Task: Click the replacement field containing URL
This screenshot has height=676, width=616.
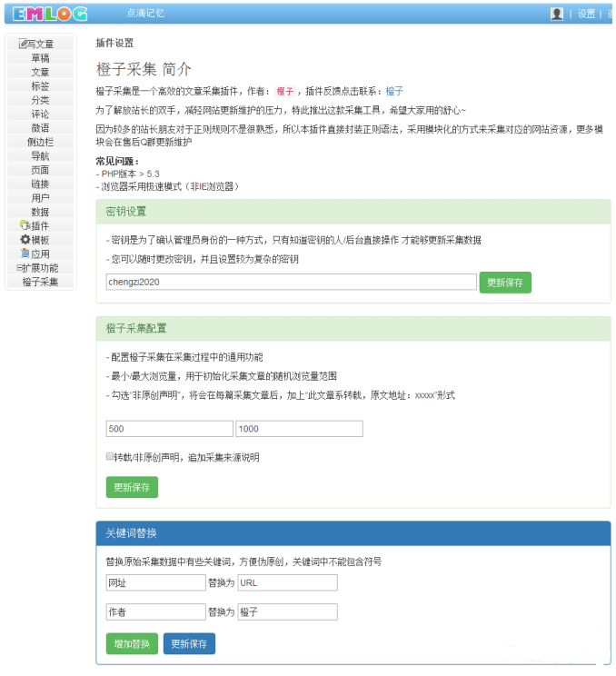Action: [287, 582]
